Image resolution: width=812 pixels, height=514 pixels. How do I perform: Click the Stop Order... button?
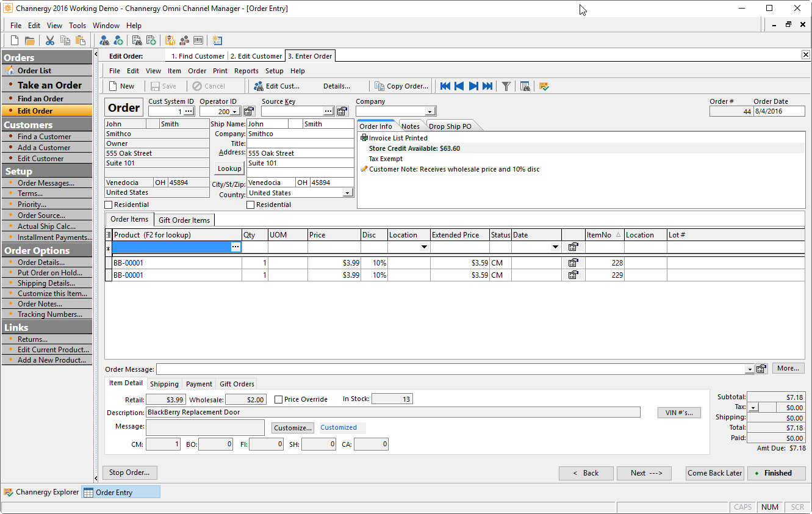130,472
